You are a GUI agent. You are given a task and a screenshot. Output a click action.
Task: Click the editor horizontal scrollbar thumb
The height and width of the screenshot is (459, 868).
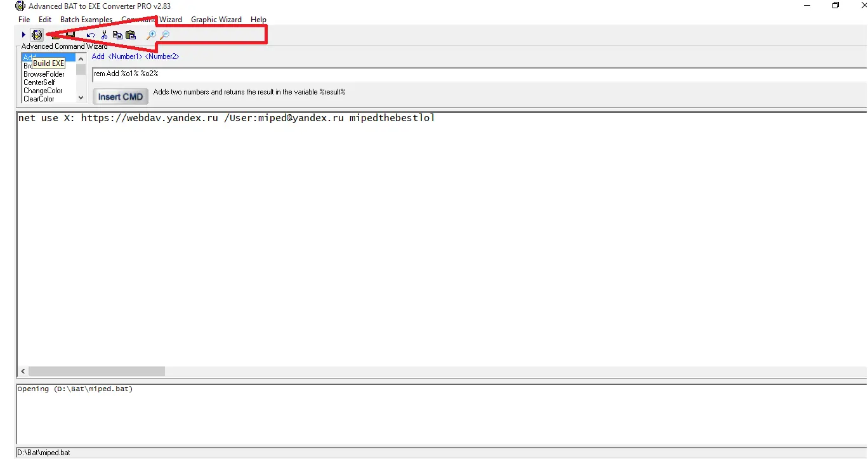[x=96, y=371]
